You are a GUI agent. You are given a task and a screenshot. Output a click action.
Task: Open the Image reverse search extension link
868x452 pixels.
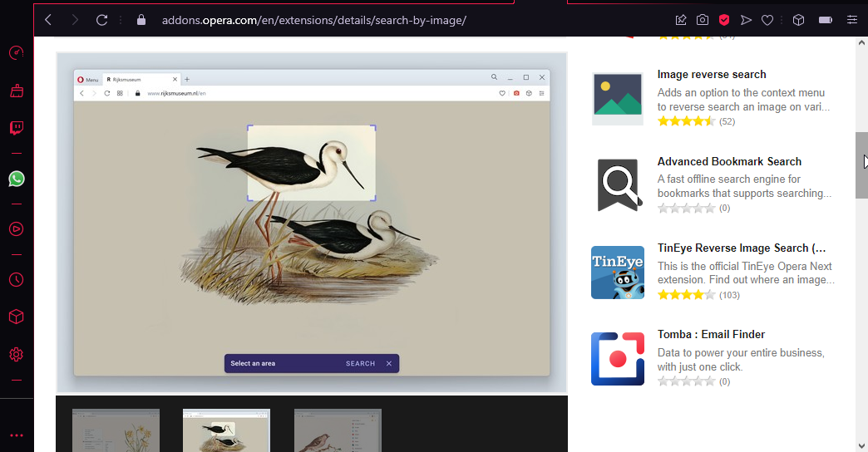711,75
